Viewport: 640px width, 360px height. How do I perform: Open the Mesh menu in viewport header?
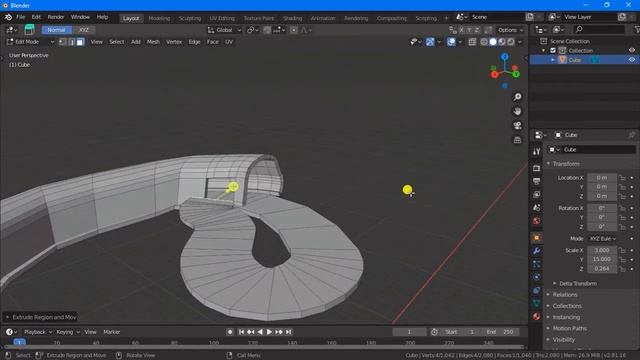tap(153, 42)
